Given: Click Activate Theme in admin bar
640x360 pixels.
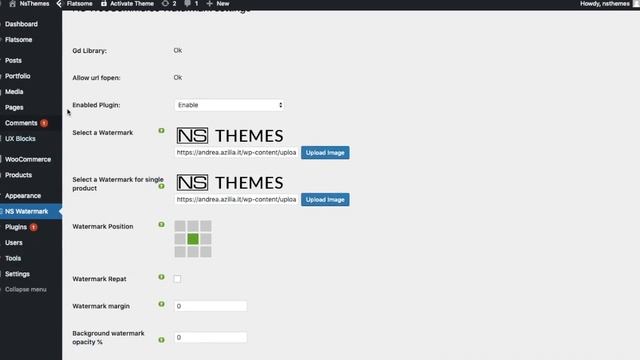Looking at the screenshot, I should coord(127,4).
